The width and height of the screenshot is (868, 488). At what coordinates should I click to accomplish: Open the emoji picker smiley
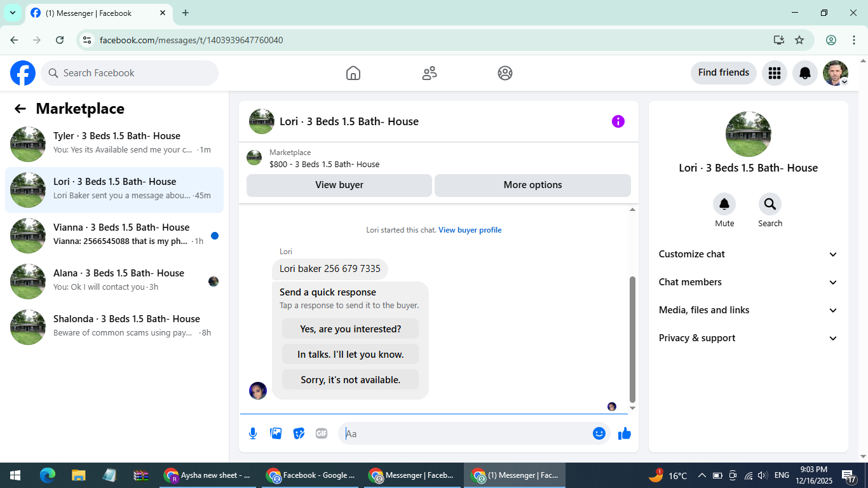(x=599, y=433)
